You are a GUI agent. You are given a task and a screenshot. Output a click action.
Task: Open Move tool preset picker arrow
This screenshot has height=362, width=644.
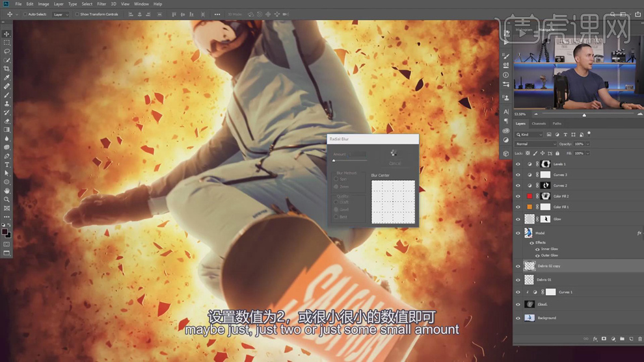click(x=17, y=14)
